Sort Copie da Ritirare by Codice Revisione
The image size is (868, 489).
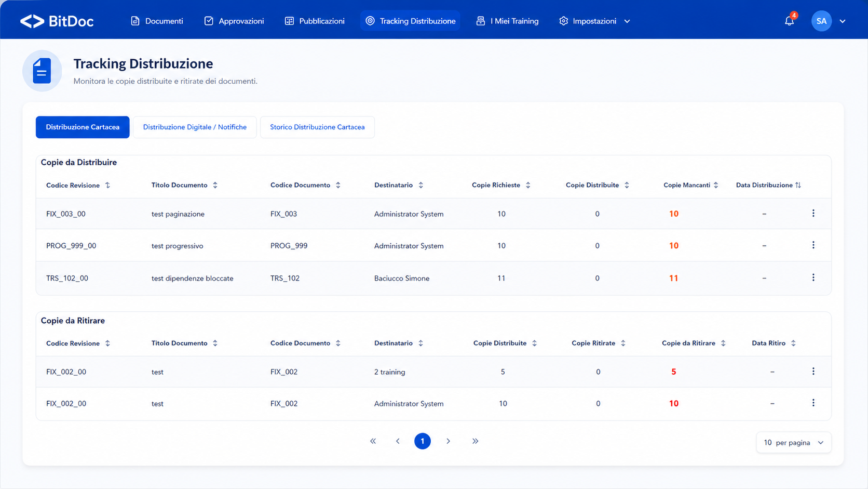(107, 343)
